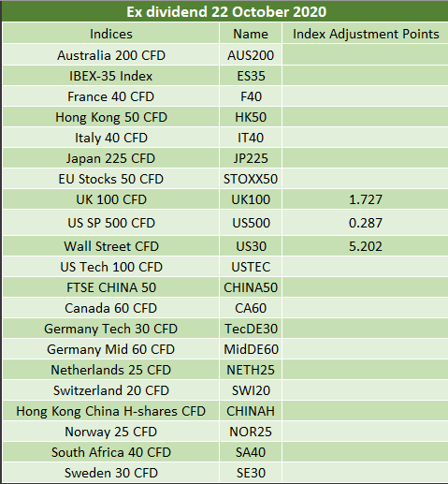This screenshot has width=448, height=484.
Task: Select the 1.727 adjustment value for UK100
Action: click(x=366, y=199)
